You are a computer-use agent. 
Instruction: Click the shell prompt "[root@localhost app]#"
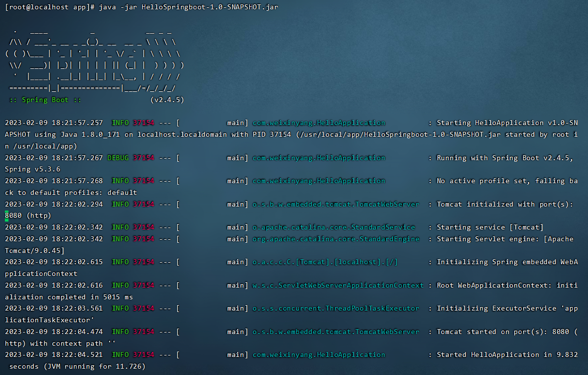(x=49, y=7)
